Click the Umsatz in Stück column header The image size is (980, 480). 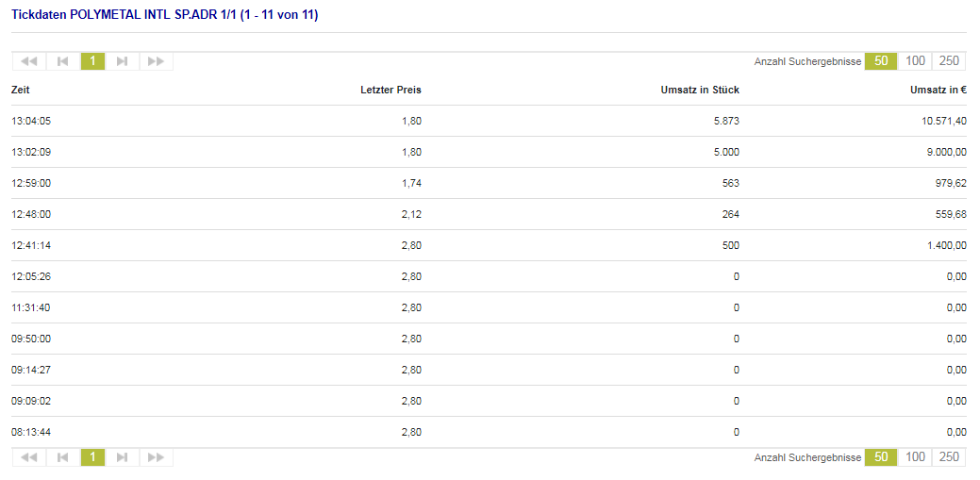click(x=700, y=90)
